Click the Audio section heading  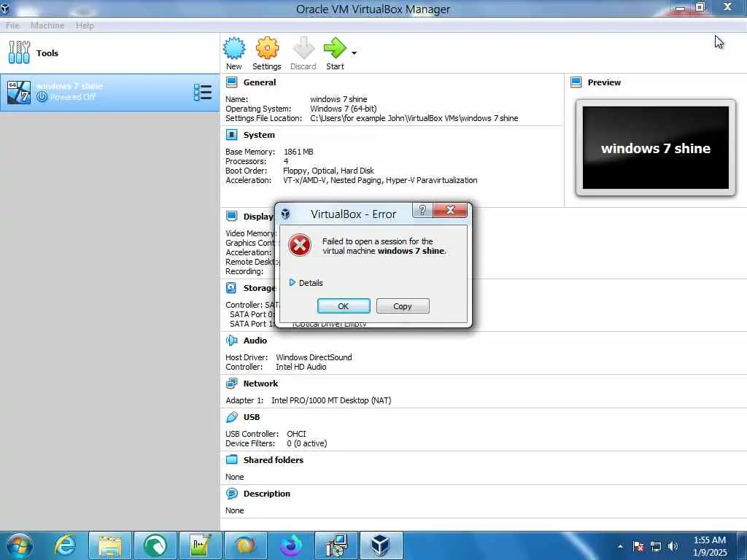click(x=255, y=341)
